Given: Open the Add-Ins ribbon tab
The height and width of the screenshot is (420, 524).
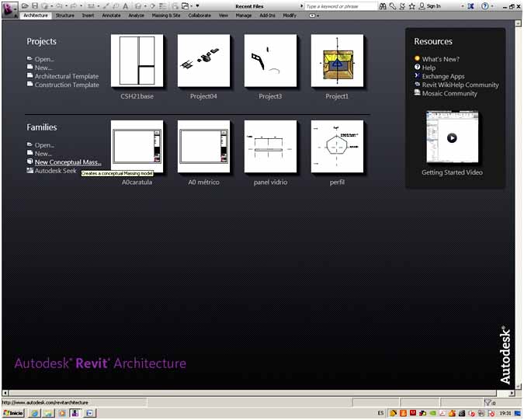Looking at the screenshot, I should pos(267,16).
